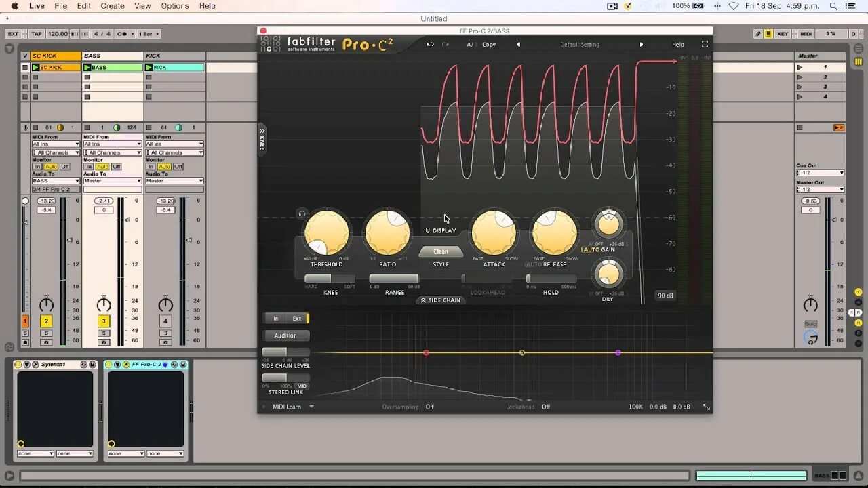Click the SC KICK track pan knob

(46, 304)
